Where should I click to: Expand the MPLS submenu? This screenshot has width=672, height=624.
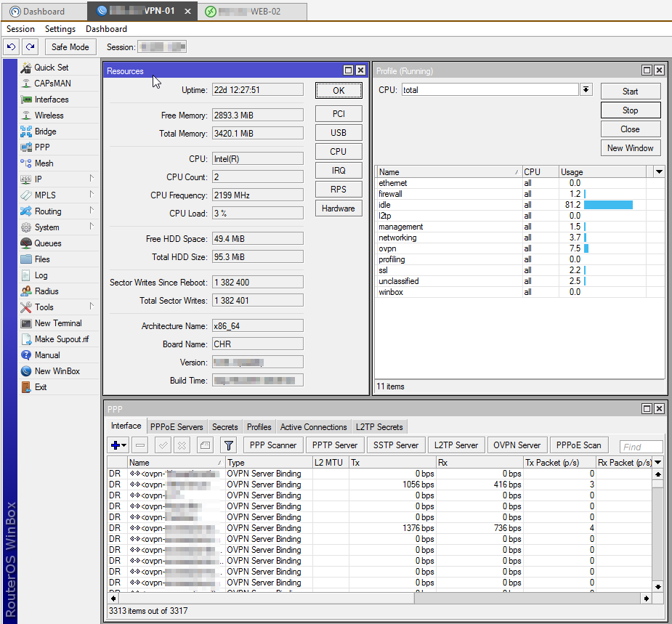pyautogui.click(x=92, y=194)
